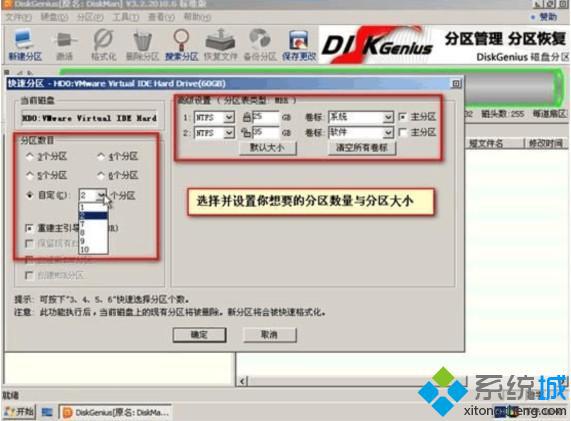This screenshot has width=571, height=421.
Task: Open the 帮助(H) menu
Action: tap(197, 17)
